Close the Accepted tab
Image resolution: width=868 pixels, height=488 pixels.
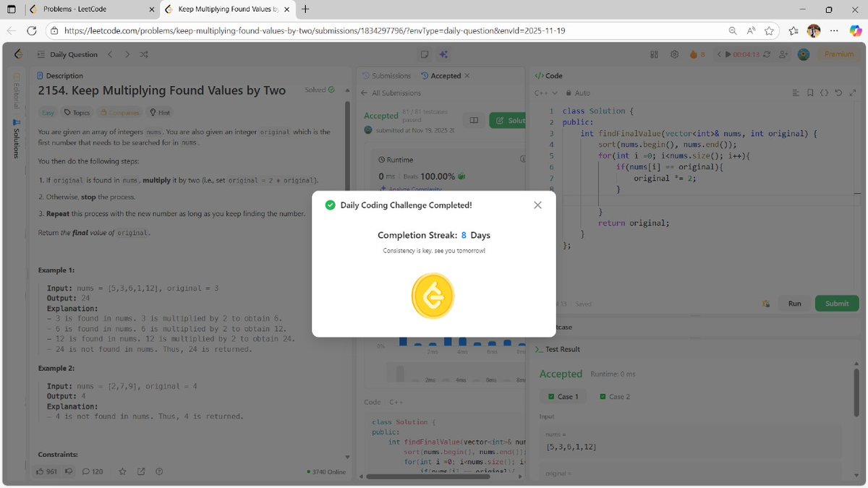pyautogui.click(x=467, y=75)
